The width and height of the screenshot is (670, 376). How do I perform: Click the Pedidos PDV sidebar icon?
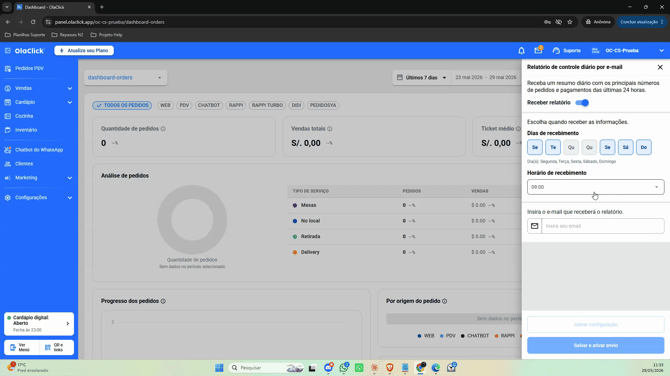click(8, 68)
